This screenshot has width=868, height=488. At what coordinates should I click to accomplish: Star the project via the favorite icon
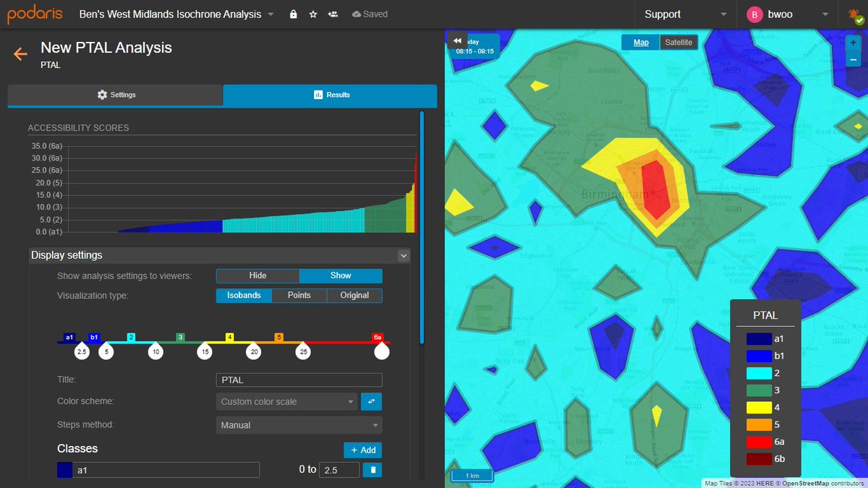312,14
